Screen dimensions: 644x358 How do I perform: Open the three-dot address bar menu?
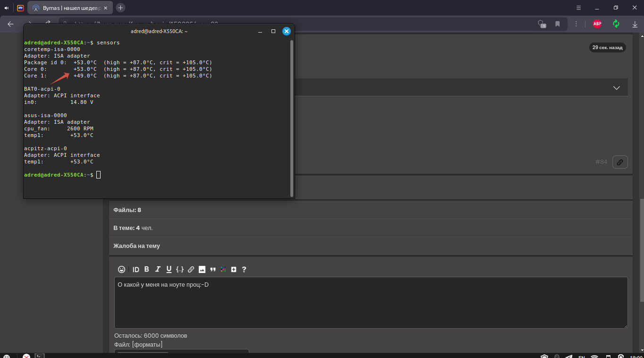tap(576, 24)
